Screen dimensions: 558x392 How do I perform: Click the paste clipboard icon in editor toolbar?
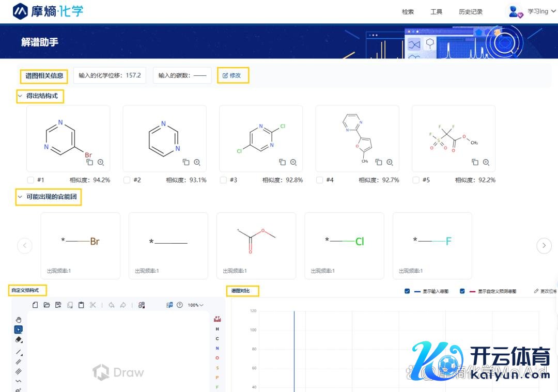point(81,305)
